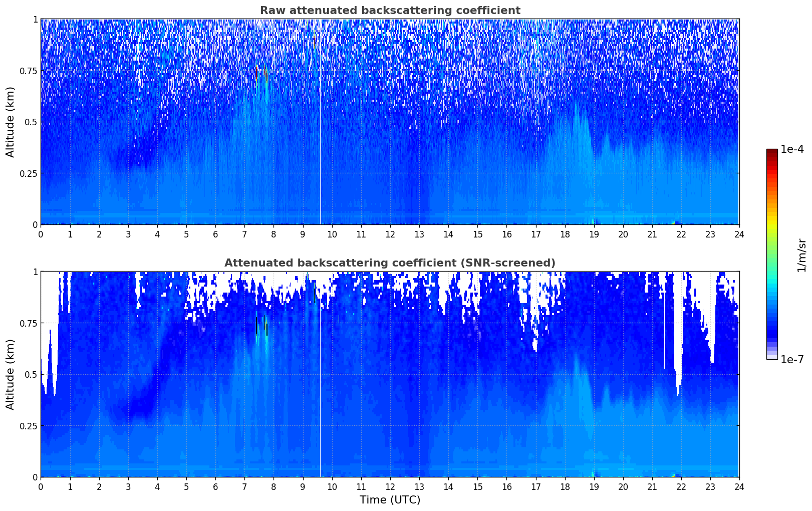Click altitude tick '0.5' on the raw plot
This screenshot has width=812, height=511.
(x=31, y=122)
